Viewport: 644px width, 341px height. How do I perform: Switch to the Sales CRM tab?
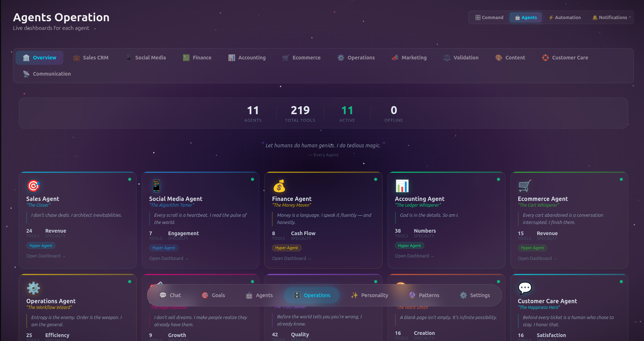click(90, 58)
